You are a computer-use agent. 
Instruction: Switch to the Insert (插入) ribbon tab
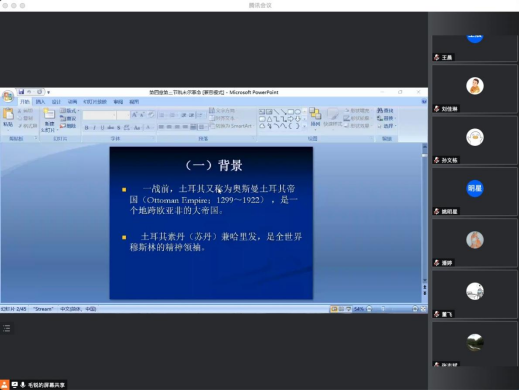coord(40,102)
